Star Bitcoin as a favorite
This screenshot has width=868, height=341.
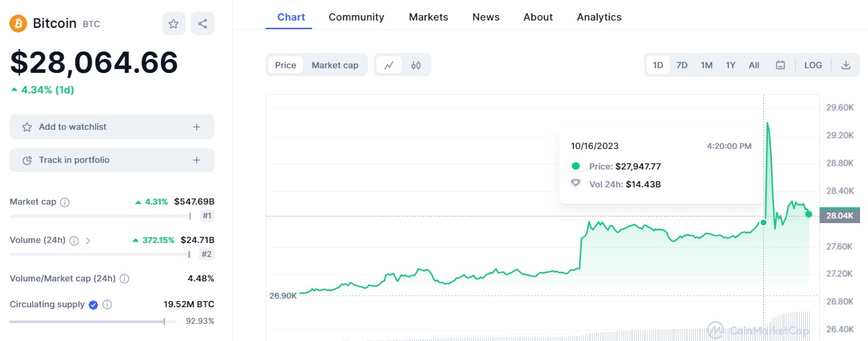(x=174, y=24)
